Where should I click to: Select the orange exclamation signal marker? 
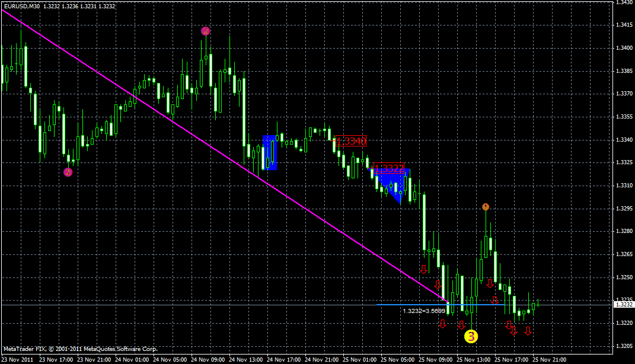coord(486,206)
